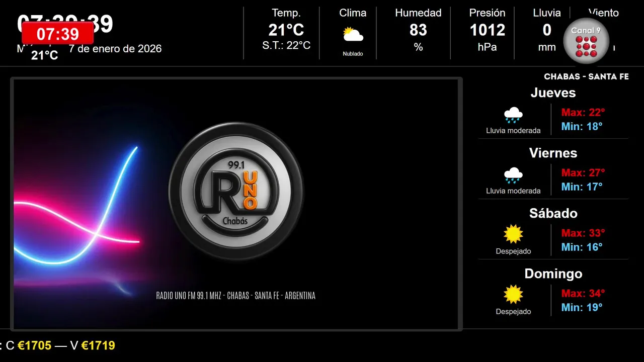644x362 pixels.
Task: Click the €1719 sell price in ticker
Action: point(98,345)
